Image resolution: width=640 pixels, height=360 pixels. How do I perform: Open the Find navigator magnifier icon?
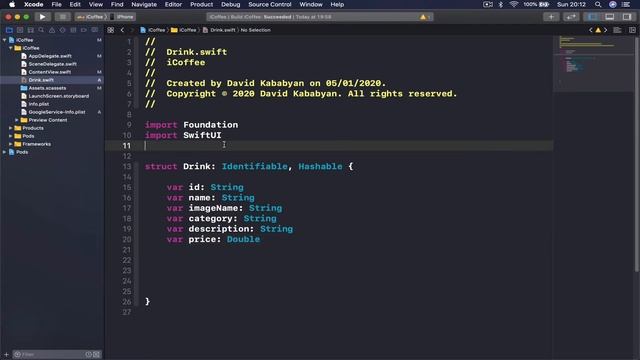(41, 30)
